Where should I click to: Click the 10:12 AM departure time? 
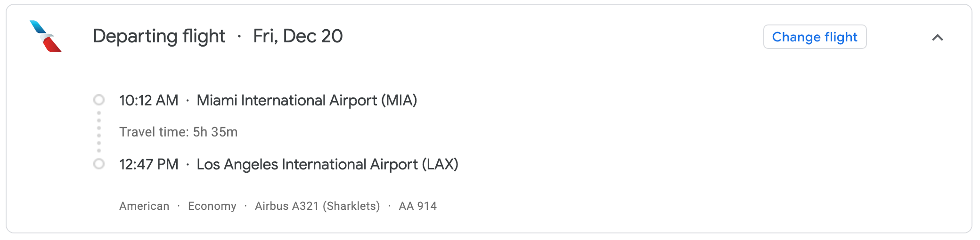click(x=149, y=100)
